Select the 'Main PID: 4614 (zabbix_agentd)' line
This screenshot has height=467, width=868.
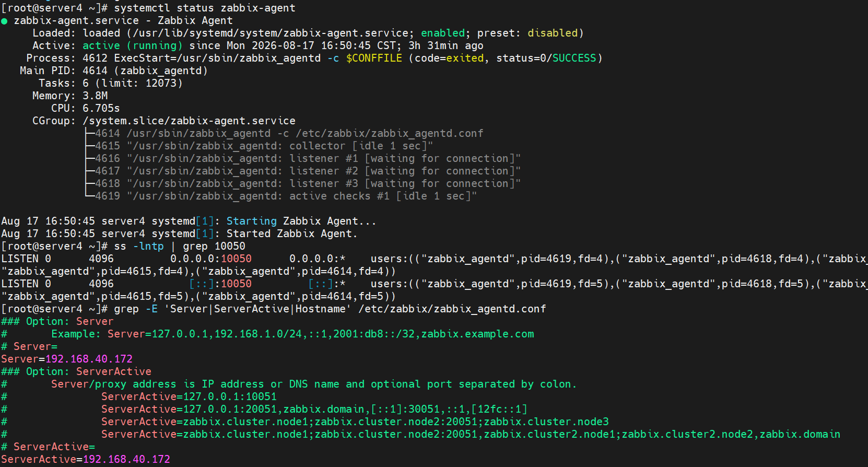pyautogui.click(x=114, y=71)
